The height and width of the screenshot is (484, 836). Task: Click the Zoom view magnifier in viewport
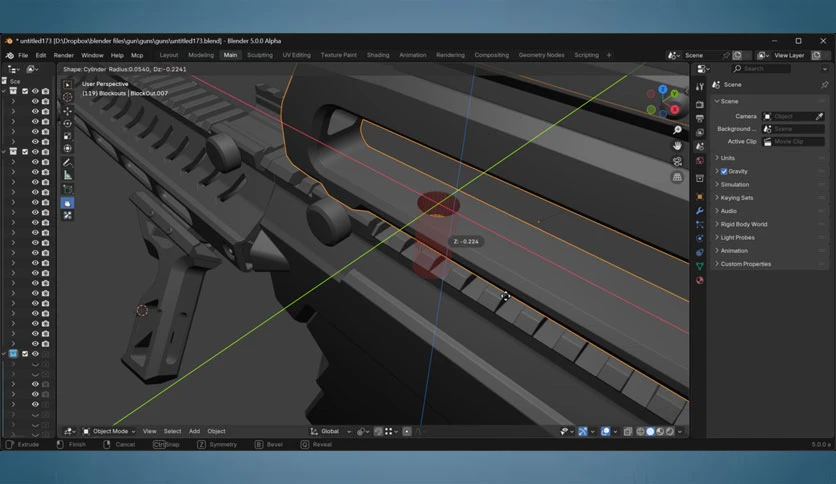point(677,130)
